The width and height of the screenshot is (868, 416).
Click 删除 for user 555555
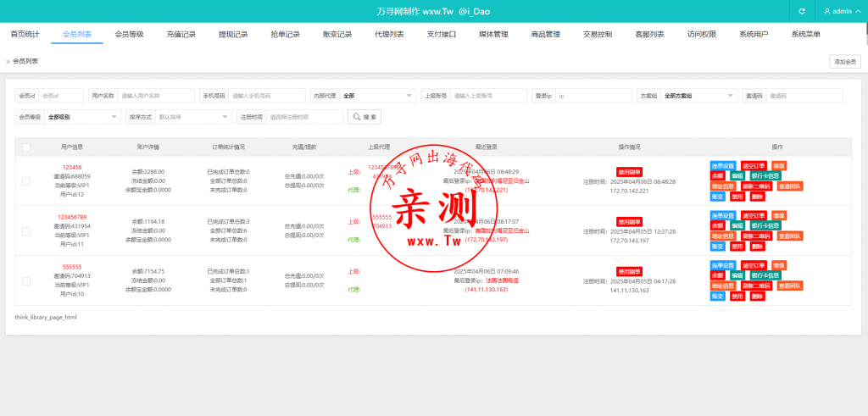pos(757,296)
